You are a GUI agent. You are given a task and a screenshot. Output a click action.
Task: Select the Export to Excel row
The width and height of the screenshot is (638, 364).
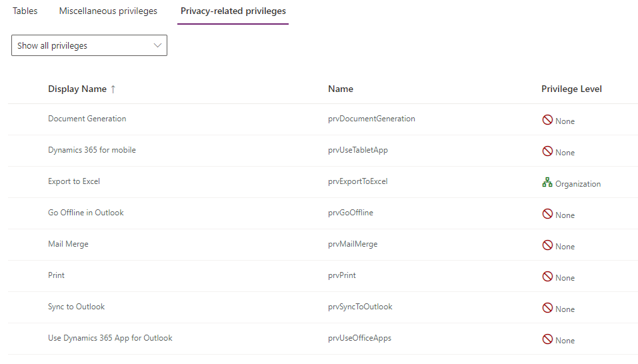coord(74,181)
